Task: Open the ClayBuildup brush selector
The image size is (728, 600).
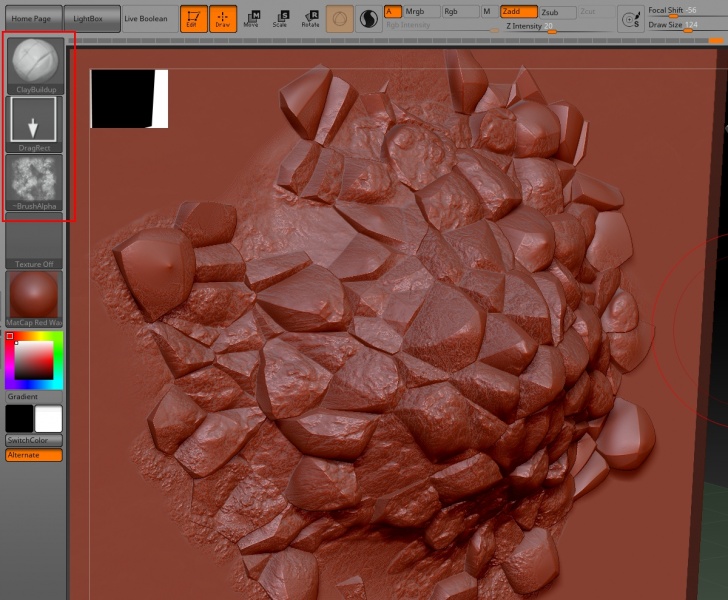Action: [x=35, y=65]
